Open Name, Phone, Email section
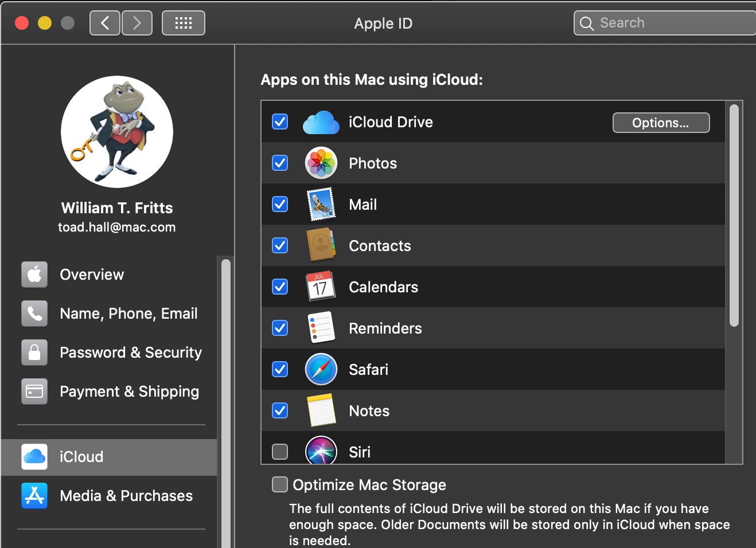Viewport: 756px width, 548px height. click(109, 314)
